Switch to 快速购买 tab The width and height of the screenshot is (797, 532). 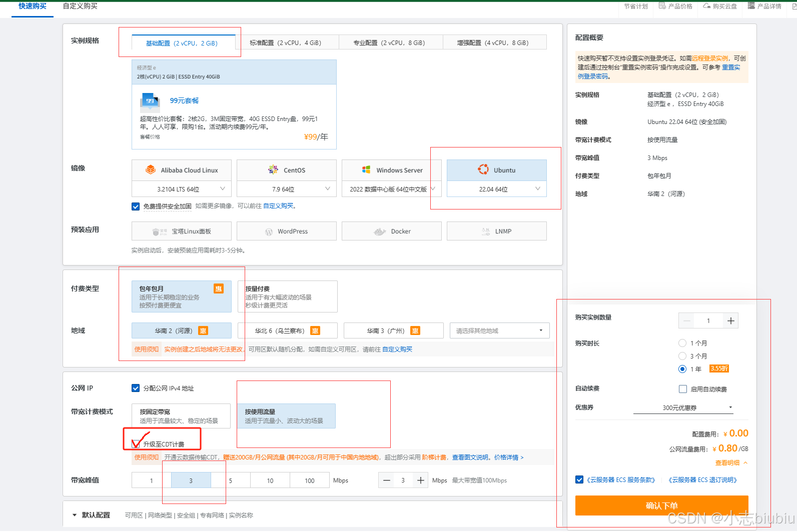coord(33,6)
